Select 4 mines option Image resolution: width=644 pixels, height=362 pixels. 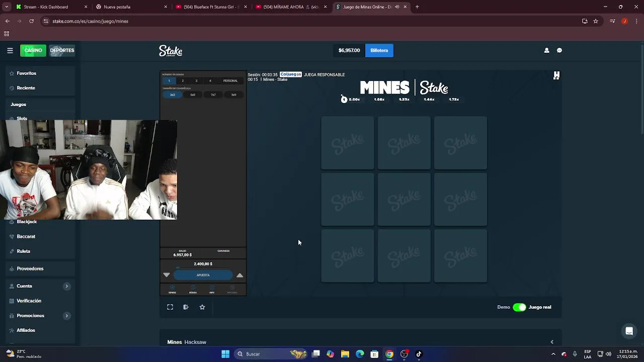pyautogui.click(x=210, y=80)
